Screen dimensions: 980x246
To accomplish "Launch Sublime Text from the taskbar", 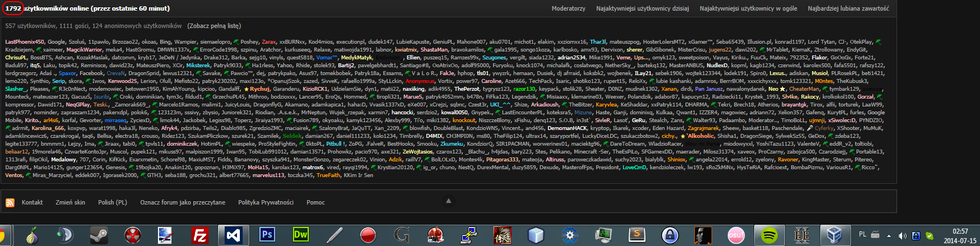I will [x=637, y=234].
